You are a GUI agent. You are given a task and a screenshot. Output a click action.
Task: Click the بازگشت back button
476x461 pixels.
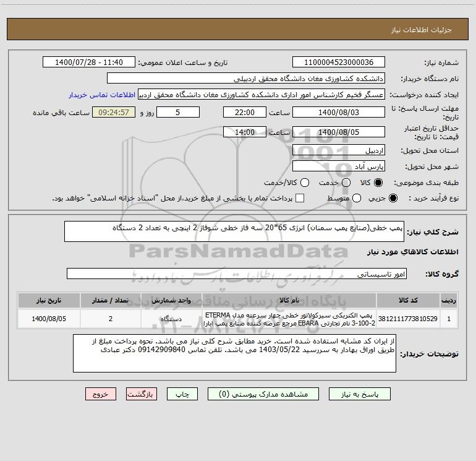142,394
